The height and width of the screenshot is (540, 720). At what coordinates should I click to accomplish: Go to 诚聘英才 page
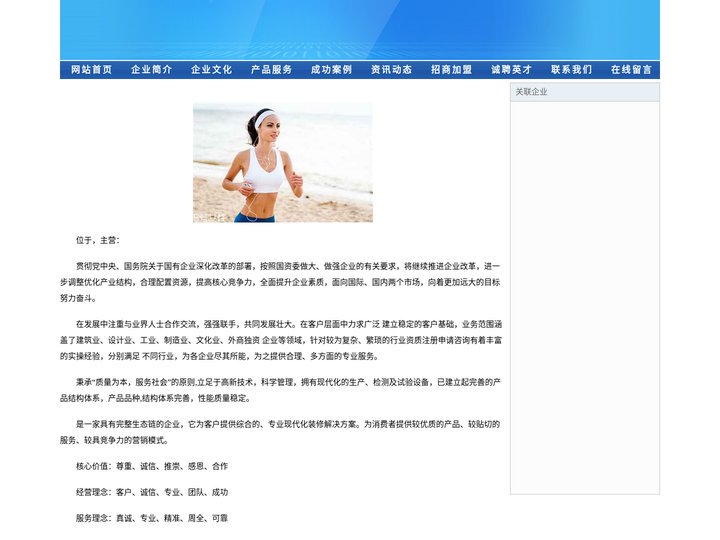click(x=511, y=70)
